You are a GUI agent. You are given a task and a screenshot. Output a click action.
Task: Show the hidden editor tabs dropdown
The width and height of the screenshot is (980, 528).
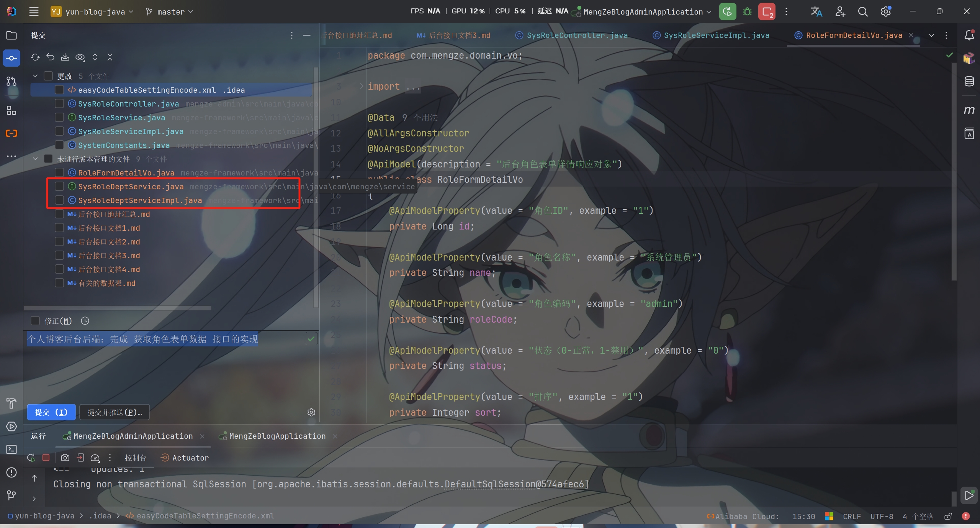tap(931, 35)
